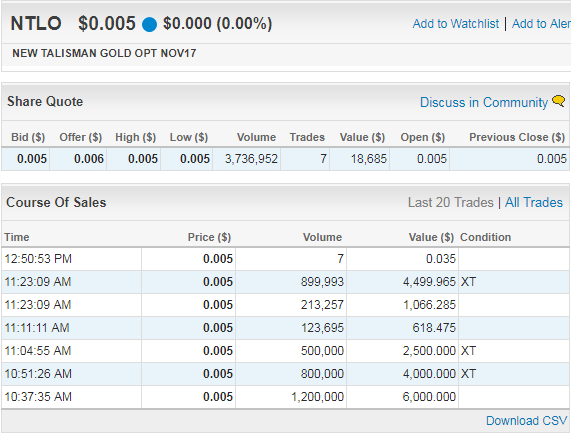Click the 123,695 trade volume
The width and height of the screenshot is (571, 433).
point(322,328)
